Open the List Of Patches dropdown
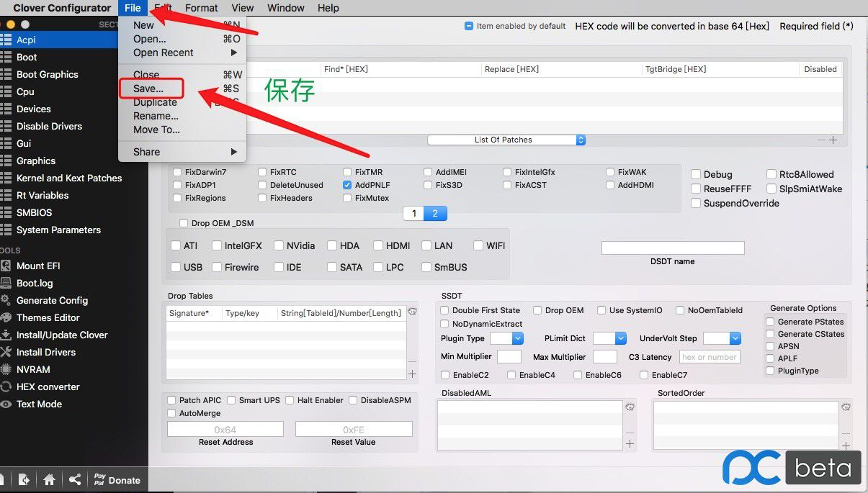The height and width of the screenshot is (493, 868). point(506,140)
